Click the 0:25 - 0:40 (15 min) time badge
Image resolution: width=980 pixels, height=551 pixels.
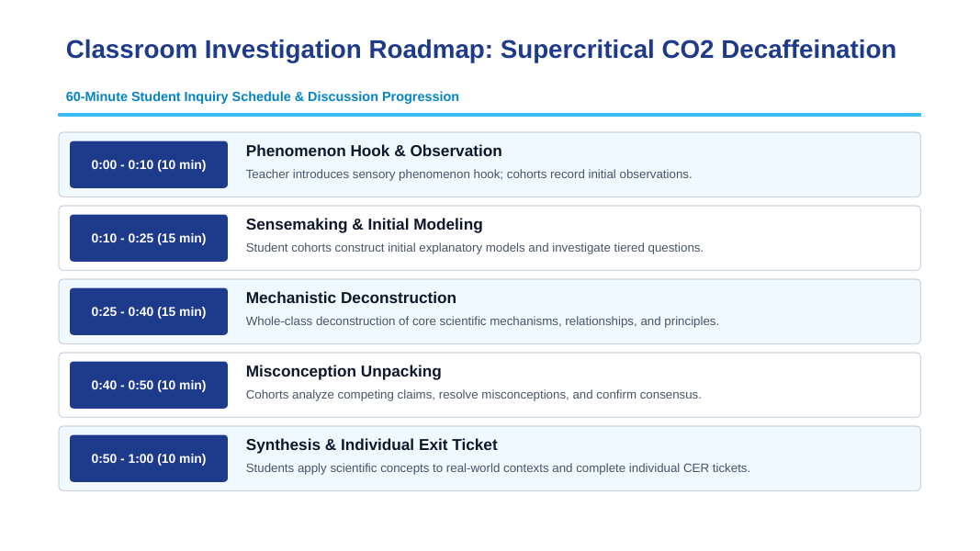[x=149, y=311]
